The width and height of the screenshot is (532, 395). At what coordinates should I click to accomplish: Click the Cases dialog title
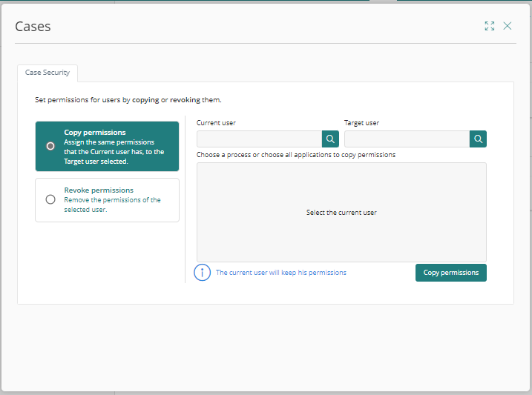click(33, 27)
